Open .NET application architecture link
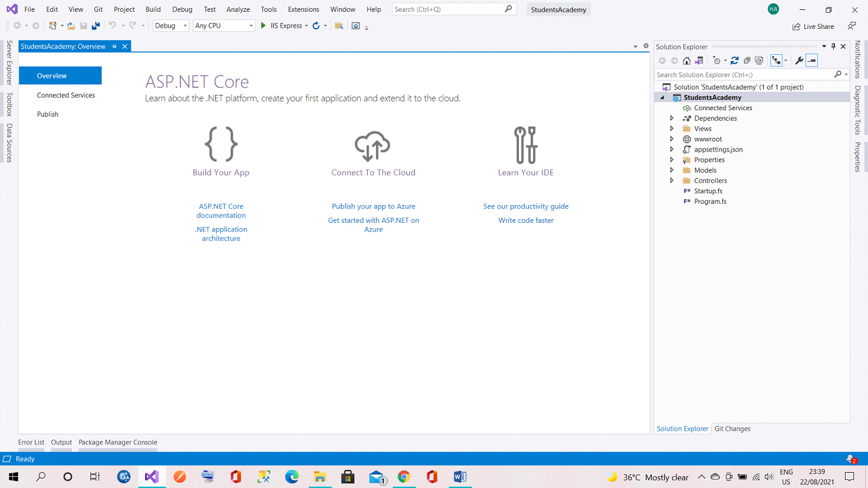Viewport: 868px width, 488px height. 221,234
